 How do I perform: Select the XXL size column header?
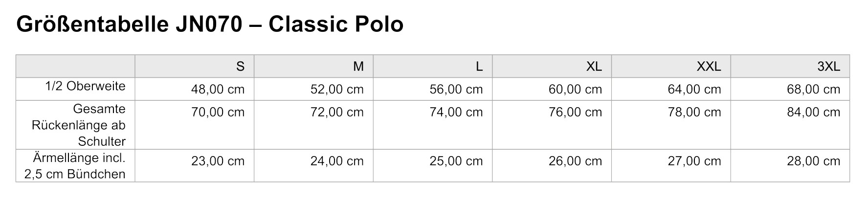(x=709, y=67)
